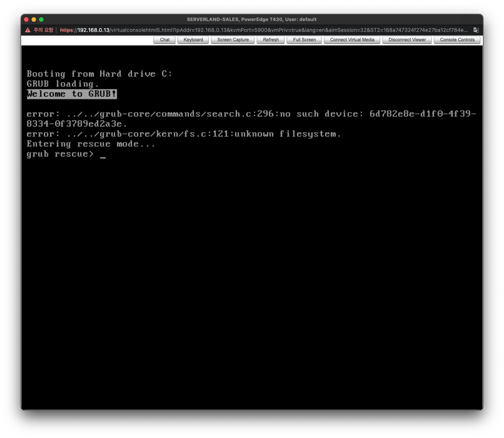Screen dimensions: 504x438
Task: Refresh the virtual console display
Action: point(270,40)
